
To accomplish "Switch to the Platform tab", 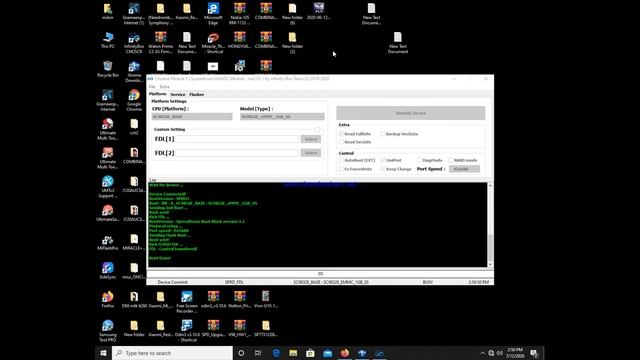I will pyautogui.click(x=158, y=94).
